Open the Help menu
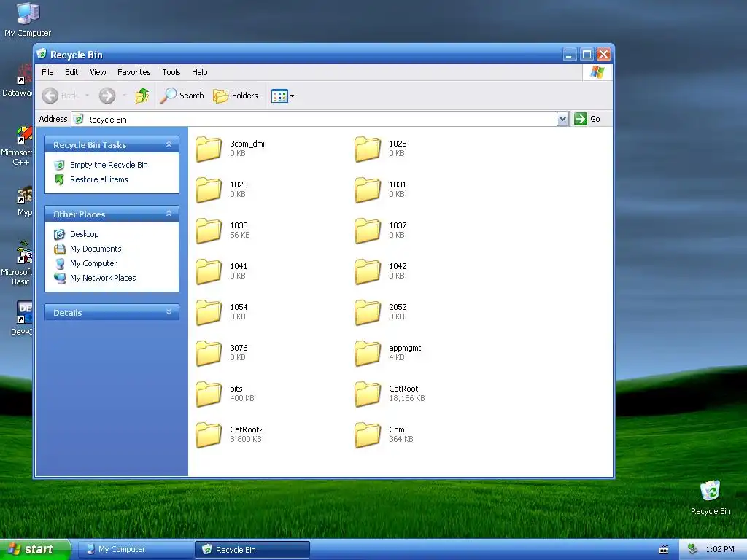The height and width of the screenshot is (560, 747). 200,72
